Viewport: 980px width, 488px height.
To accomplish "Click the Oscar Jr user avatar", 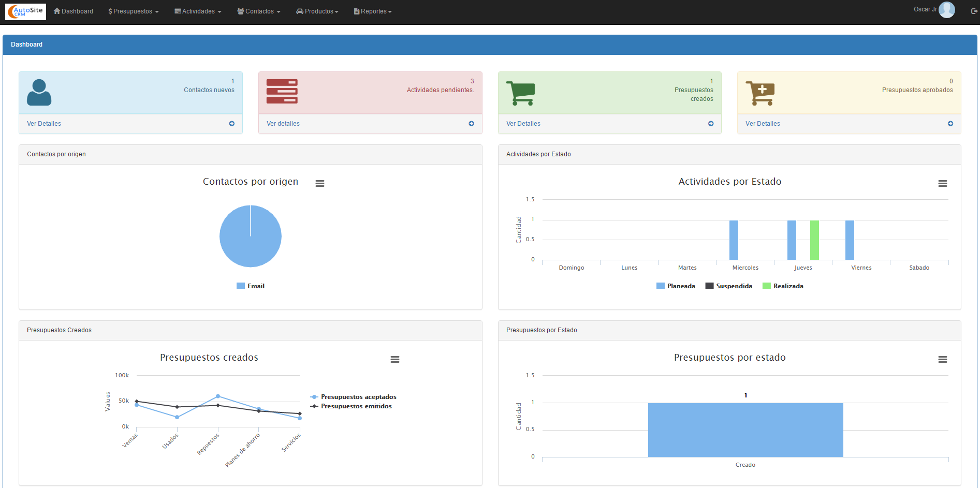I will [x=947, y=10].
